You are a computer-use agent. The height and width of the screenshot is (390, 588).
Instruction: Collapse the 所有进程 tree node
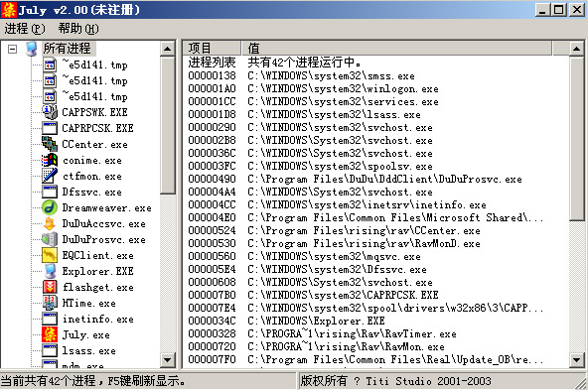click(12, 49)
